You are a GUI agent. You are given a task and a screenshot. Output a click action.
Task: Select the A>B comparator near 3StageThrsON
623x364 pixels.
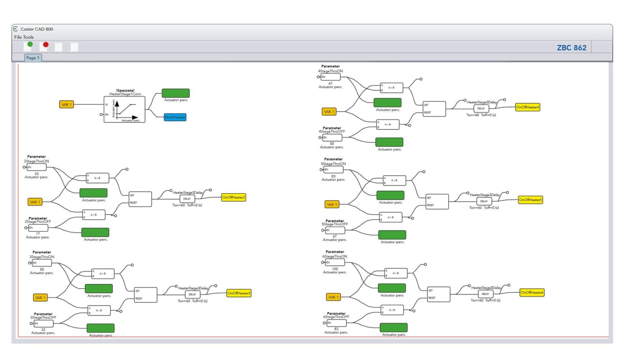tap(103, 274)
